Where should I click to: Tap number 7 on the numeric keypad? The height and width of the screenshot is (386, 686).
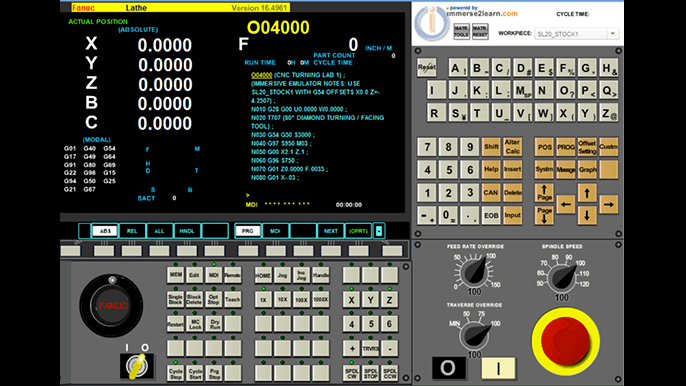(x=427, y=147)
